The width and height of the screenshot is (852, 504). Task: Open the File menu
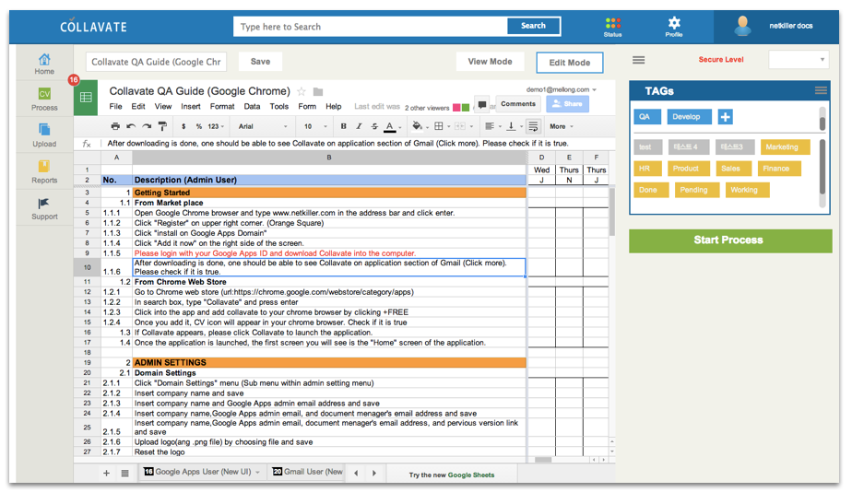116,107
